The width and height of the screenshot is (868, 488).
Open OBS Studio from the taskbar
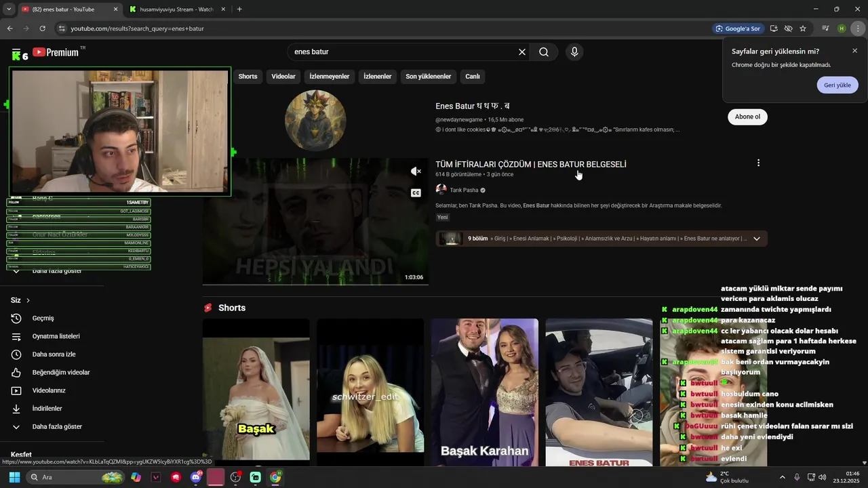(x=235, y=477)
